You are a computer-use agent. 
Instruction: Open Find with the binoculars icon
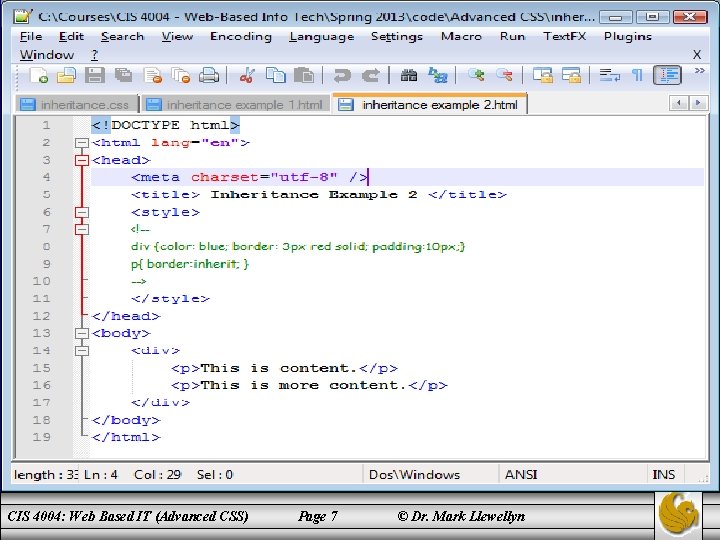[409, 75]
